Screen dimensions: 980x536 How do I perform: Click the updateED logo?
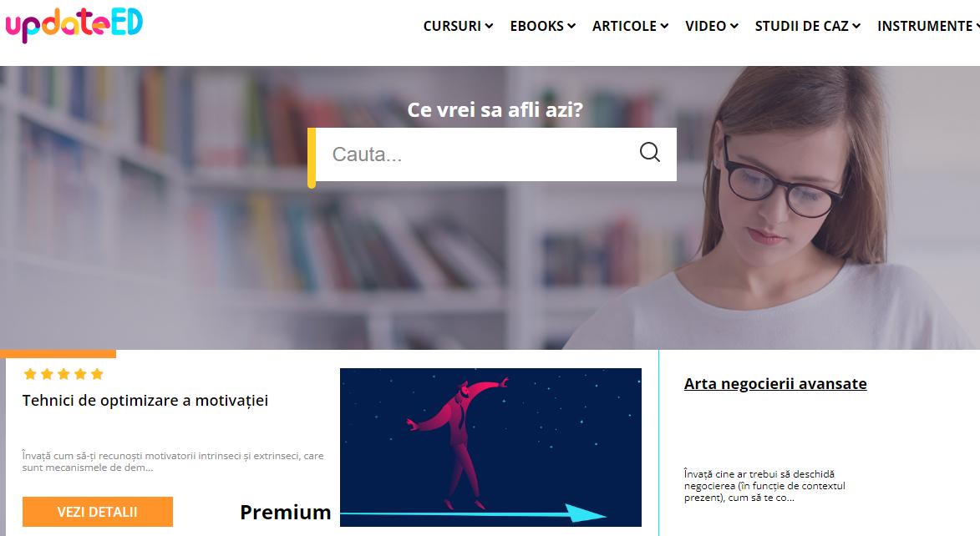pyautogui.click(x=74, y=25)
